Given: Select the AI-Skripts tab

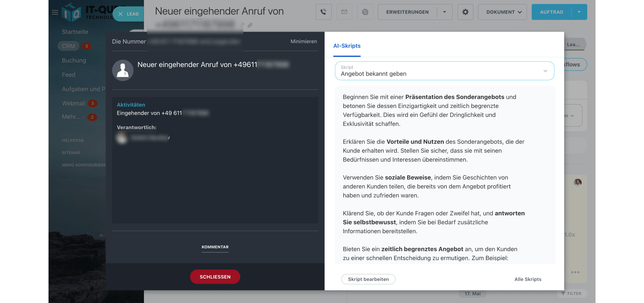Looking at the screenshot, I should coord(347,46).
